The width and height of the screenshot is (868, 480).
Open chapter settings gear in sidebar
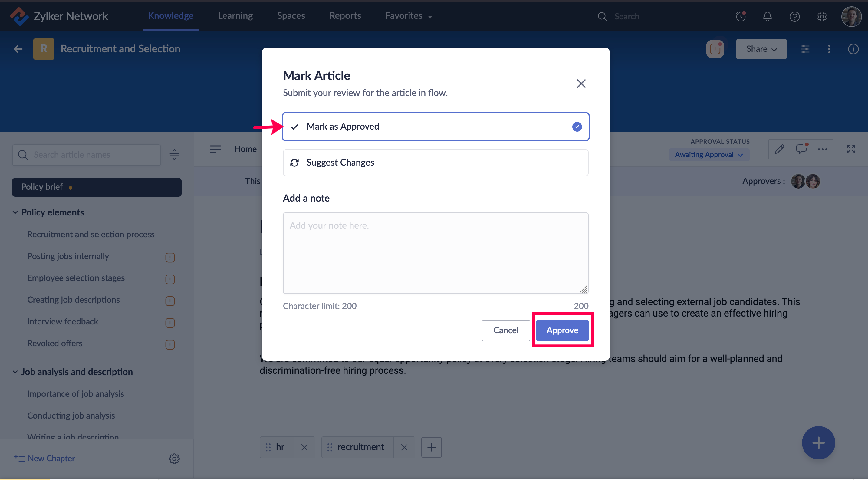[x=174, y=458]
